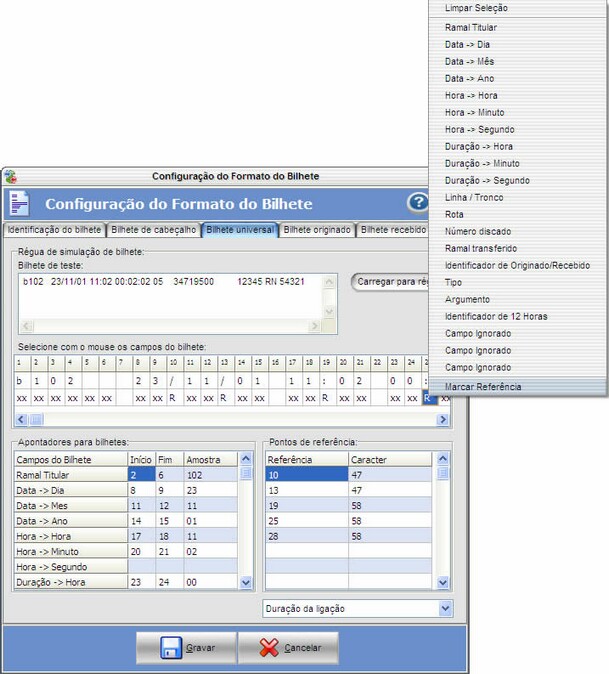This screenshot has width=609, height=674.
Task: Click the app icon in the title bar
Action: pyautogui.click(x=10, y=176)
